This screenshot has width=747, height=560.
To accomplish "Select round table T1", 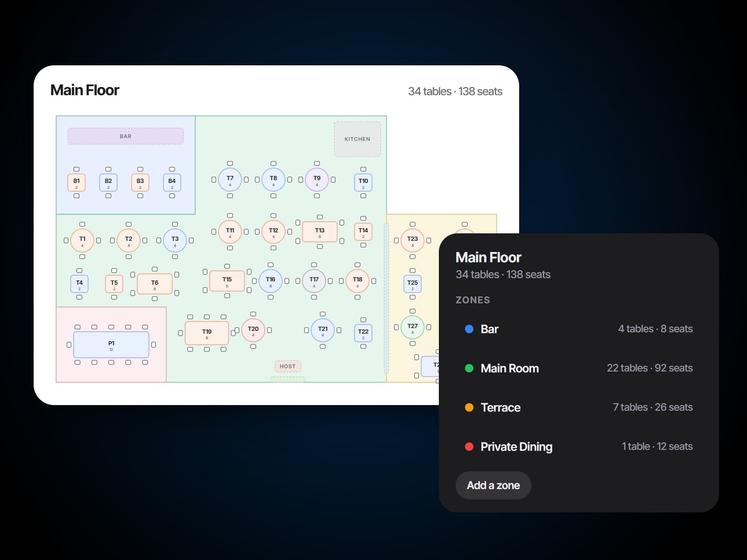I will 82,240.
